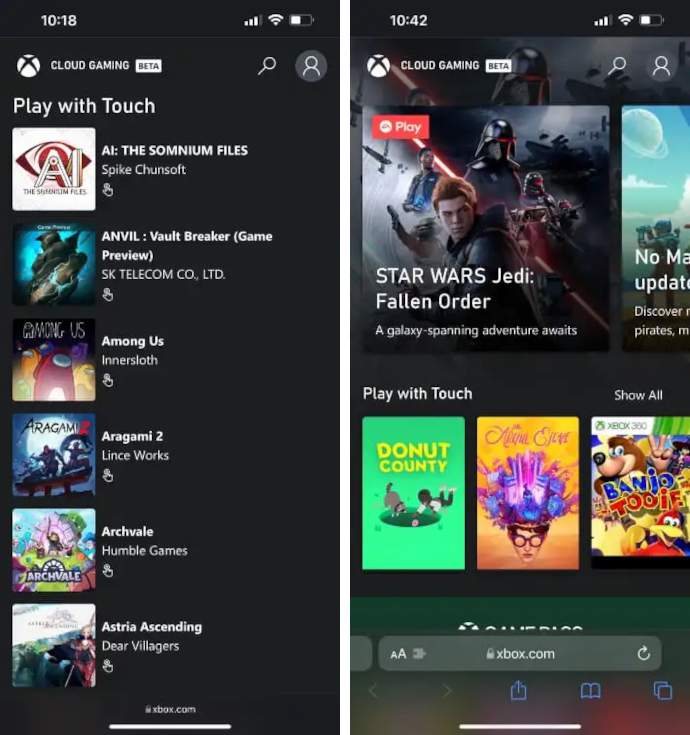690x735 pixels.
Task: Open the Donut County game tile
Action: coord(413,493)
